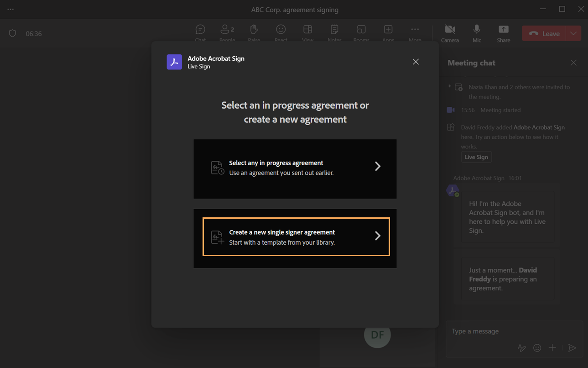The width and height of the screenshot is (588, 368).
Task: Toggle the Camera on
Action: pyautogui.click(x=450, y=30)
